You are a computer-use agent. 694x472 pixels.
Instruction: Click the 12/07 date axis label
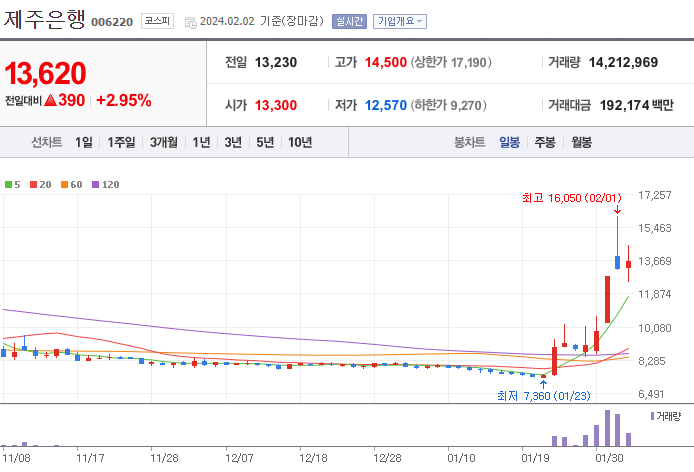tap(239, 458)
